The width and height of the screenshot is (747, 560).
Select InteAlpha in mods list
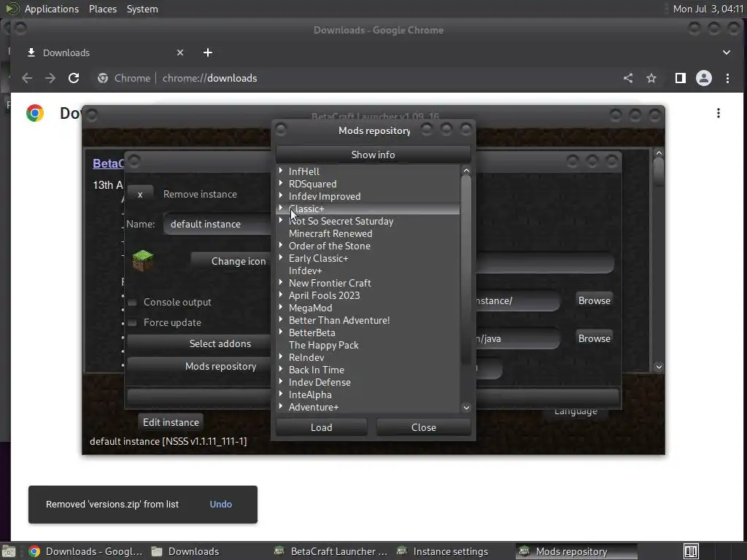310,394
